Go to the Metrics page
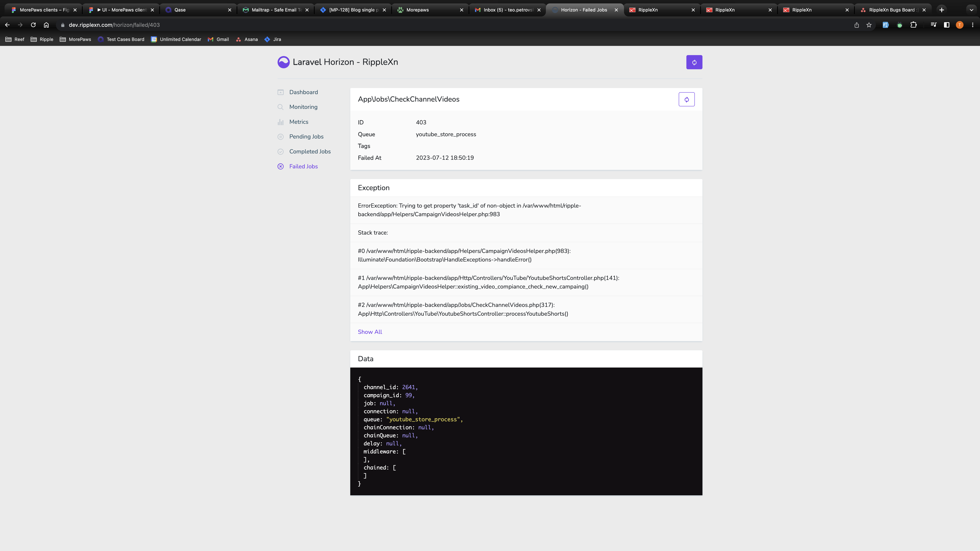Image resolution: width=980 pixels, height=551 pixels. (x=299, y=122)
